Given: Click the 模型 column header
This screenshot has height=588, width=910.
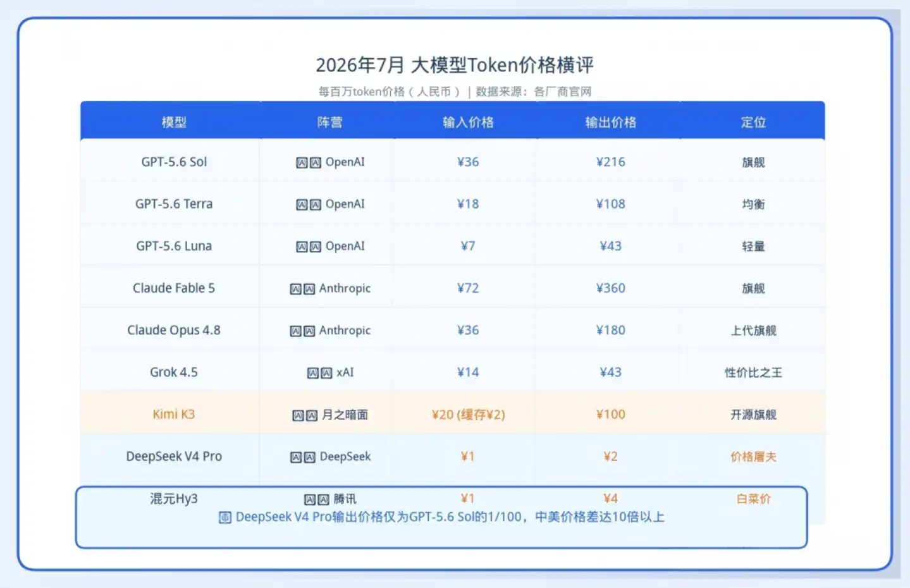Looking at the screenshot, I should click(x=174, y=122).
